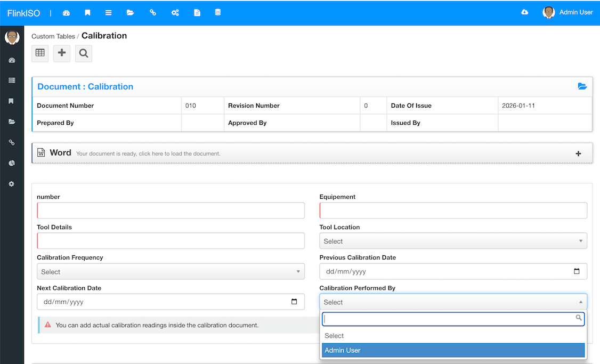The width and height of the screenshot is (600, 364).
Task: Open the cloud download icon in header
Action: coord(525,12)
